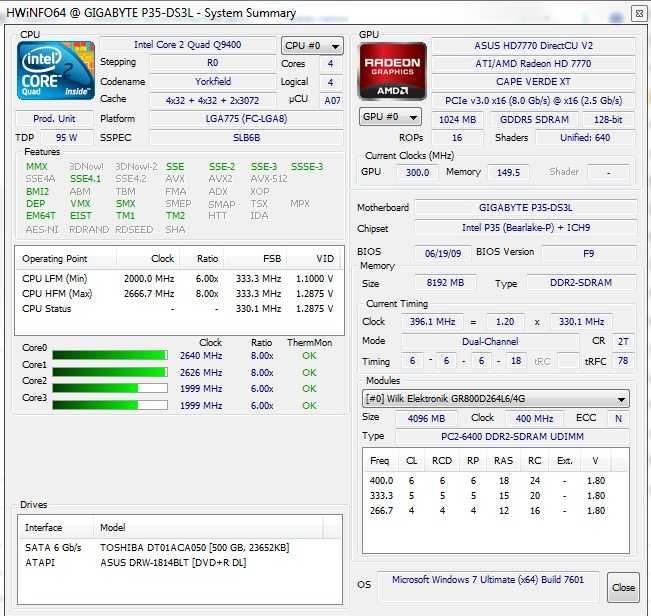The image size is (651, 616).
Task: Click the tRFC value 78
Action: (623, 361)
